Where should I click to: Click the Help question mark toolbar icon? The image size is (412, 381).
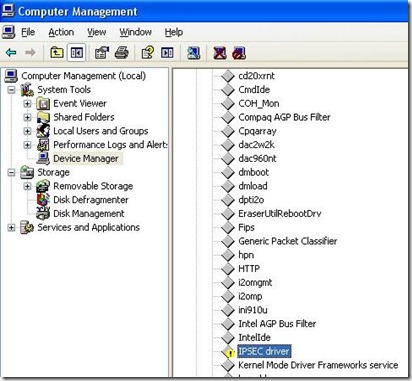(x=147, y=53)
